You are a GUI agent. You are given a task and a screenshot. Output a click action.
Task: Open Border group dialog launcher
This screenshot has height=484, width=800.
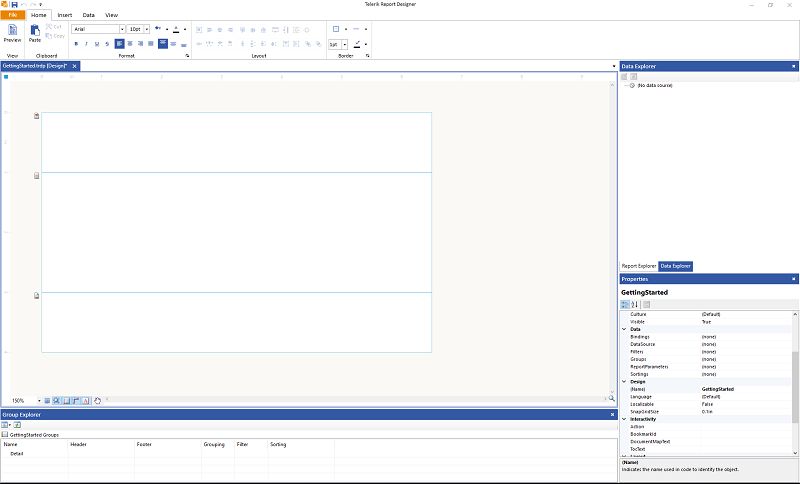click(x=367, y=55)
